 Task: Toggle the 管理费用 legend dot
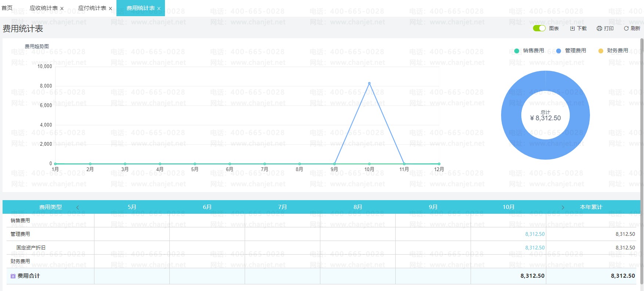[x=558, y=51]
